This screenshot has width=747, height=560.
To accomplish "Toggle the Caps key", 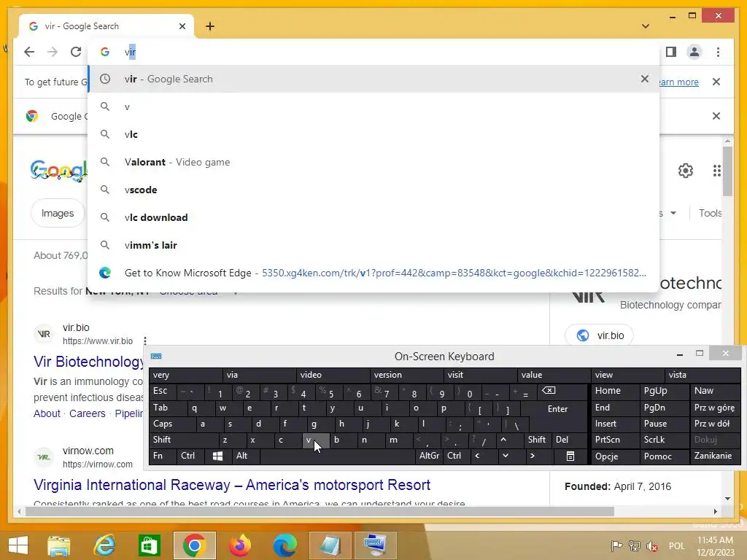I will [171, 424].
